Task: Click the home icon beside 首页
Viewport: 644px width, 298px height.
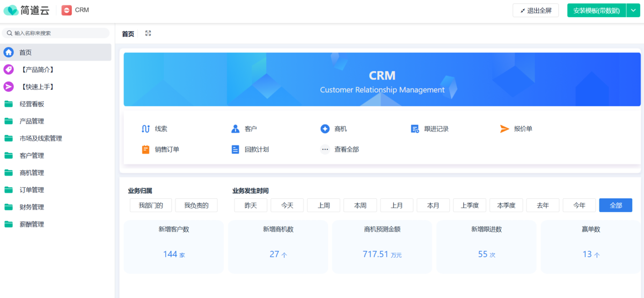Action: [9, 52]
